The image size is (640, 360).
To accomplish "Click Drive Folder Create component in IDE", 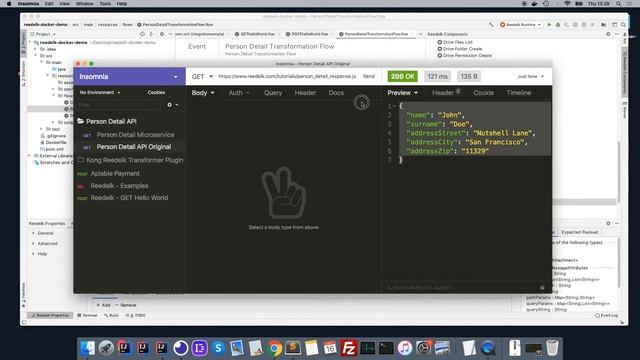I will pos(462,49).
